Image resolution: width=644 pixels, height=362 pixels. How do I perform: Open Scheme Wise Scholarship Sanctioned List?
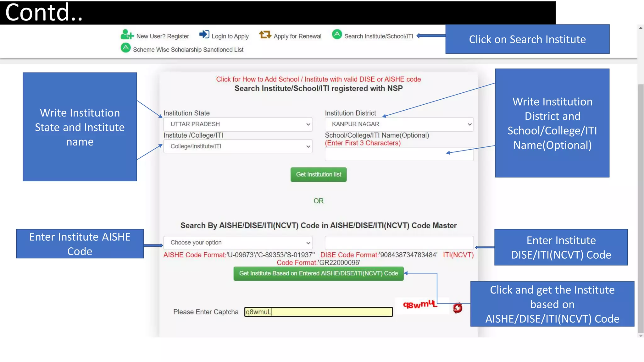click(188, 50)
